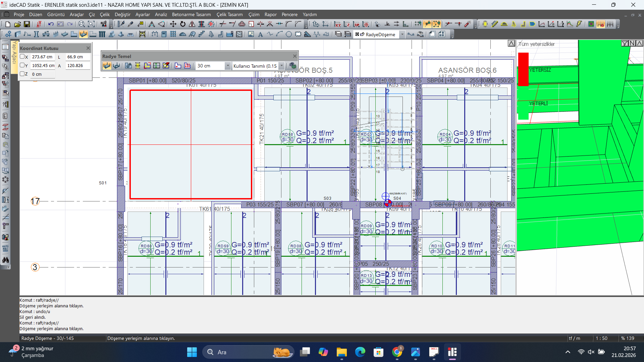The width and height of the screenshot is (644, 362).
Task: Click the binoculars find icon in left sidebar
Action: 5,260
